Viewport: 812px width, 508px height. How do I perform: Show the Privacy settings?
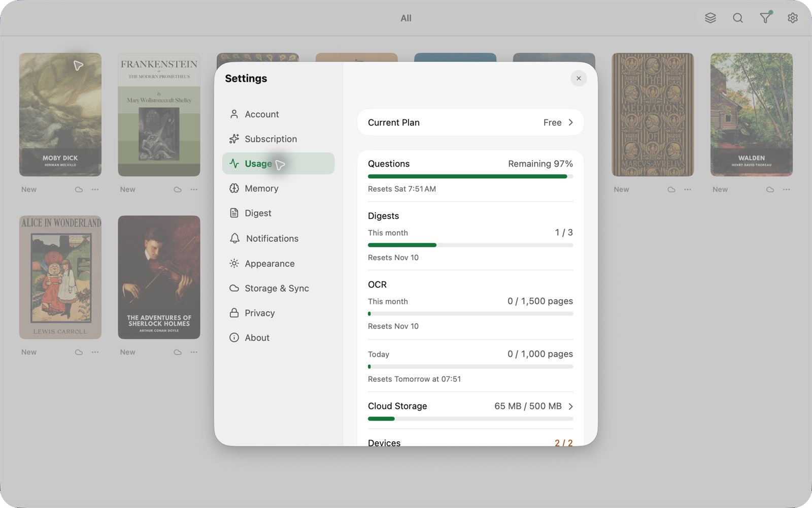(278, 313)
